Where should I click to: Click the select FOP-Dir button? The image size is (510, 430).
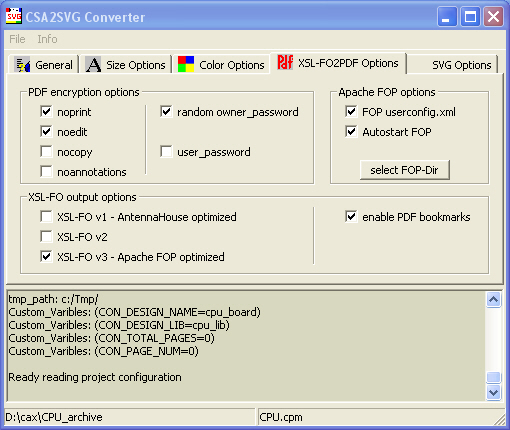(x=405, y=170)
